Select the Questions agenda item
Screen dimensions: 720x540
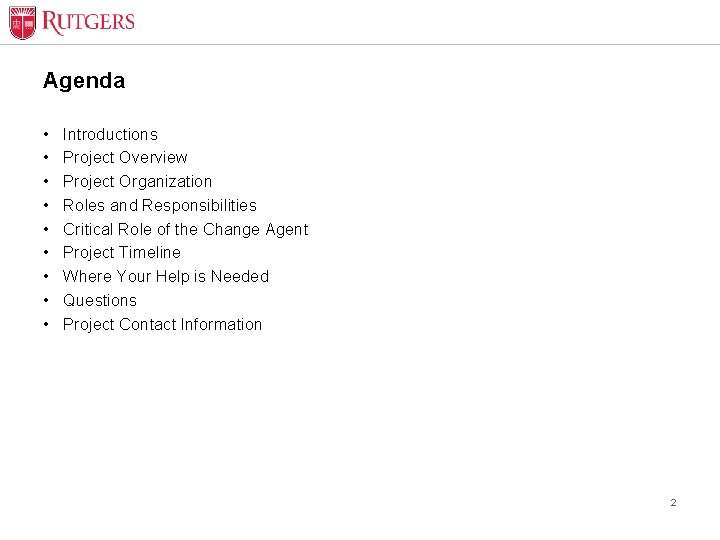pos(100,300)
